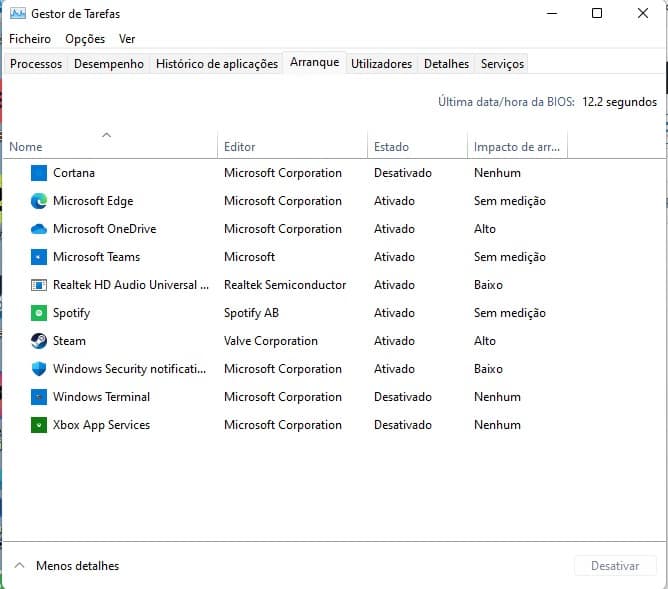Click Ativado status in Steam row

[394, 341]
